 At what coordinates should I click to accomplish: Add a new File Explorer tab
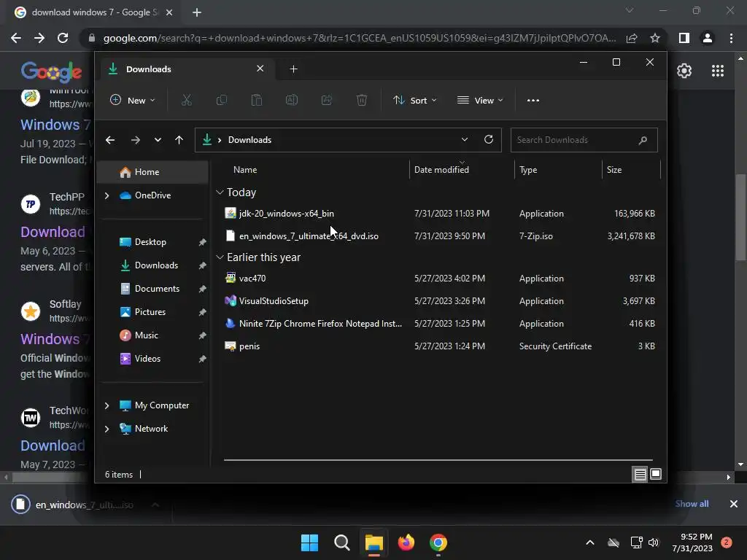pos(293,69)
